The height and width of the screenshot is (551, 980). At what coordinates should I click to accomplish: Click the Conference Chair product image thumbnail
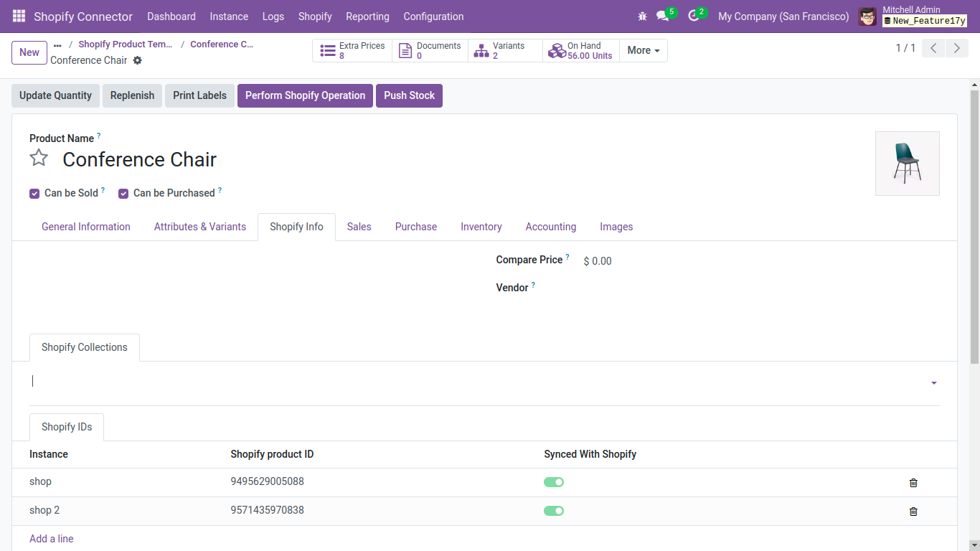click(x=907, y=164)
